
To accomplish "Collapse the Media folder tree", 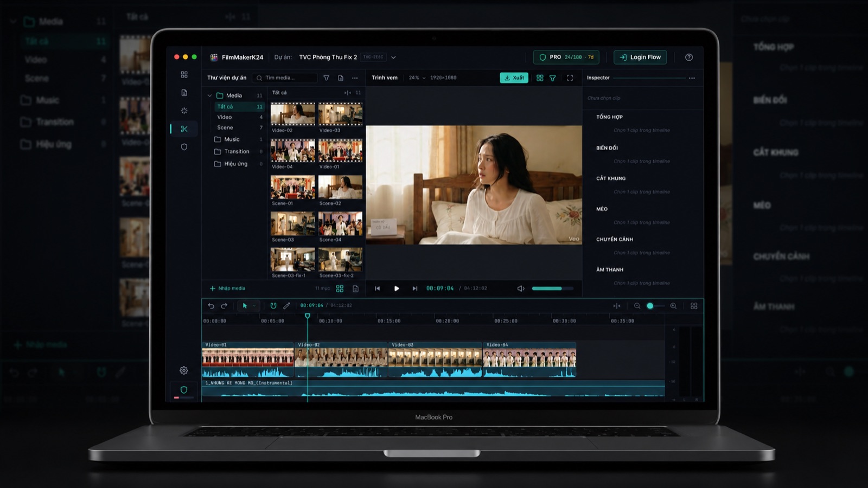I will (x=210, y=95).
